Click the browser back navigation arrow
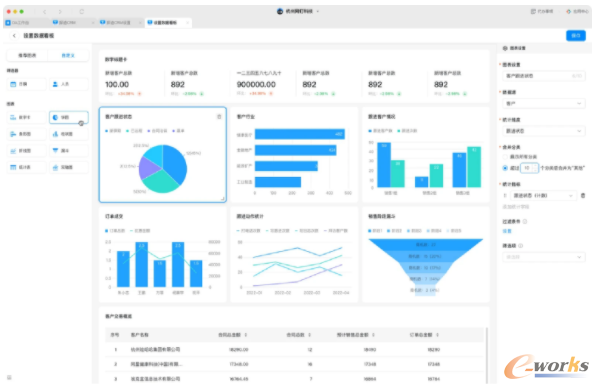Viewport: 599px width, 389px height. click(x=45, y=12)
